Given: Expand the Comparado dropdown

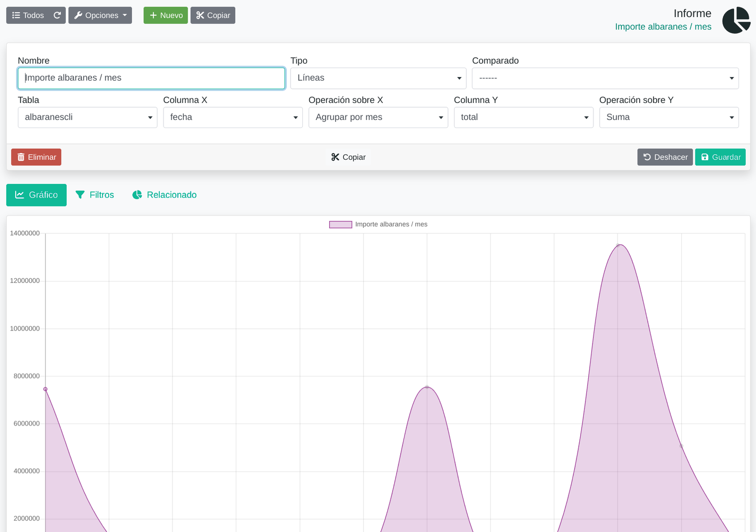Looking at the screenshot, I should click(605, 78).
